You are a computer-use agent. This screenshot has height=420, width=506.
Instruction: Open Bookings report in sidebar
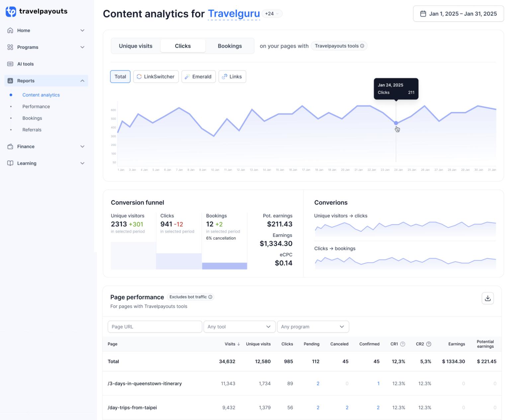(32, 118)
